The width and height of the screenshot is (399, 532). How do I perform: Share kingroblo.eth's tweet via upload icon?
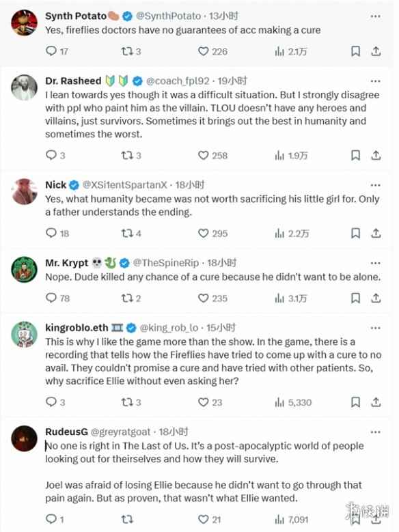pyautogui.click(x=376, y=402)
